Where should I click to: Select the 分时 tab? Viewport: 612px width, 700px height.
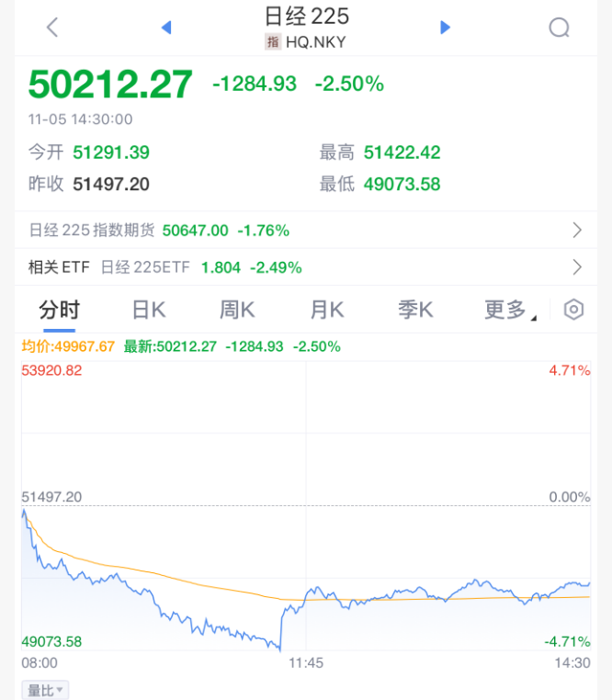click(59, 310)
